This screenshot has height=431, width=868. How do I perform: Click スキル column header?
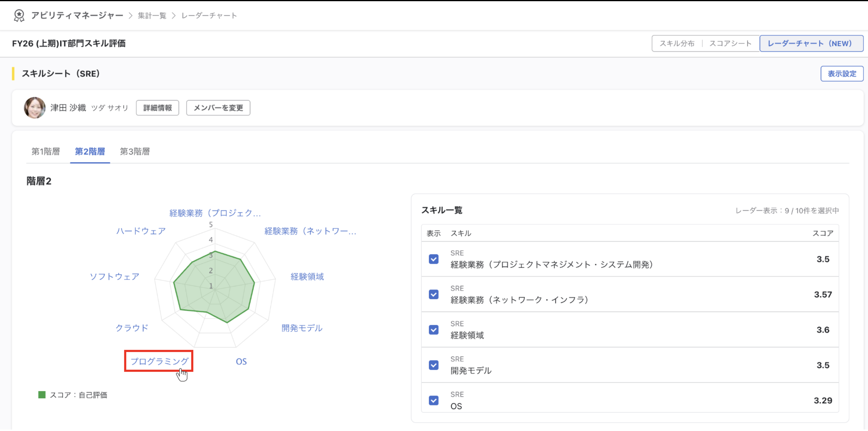[461, 234]
